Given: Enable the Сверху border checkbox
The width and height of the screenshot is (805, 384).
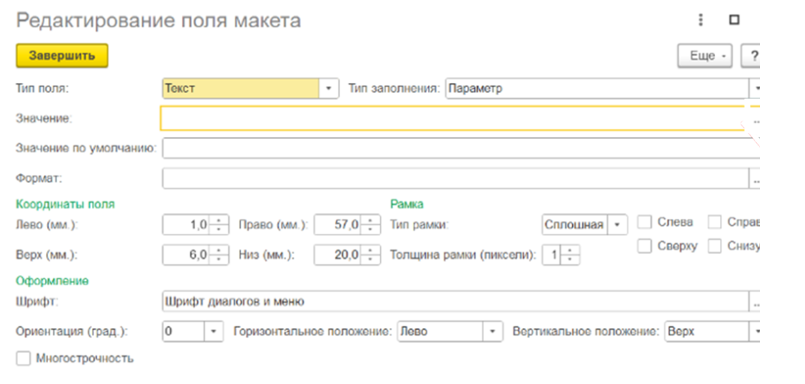Looking at the screenshot, I should 644,246.
